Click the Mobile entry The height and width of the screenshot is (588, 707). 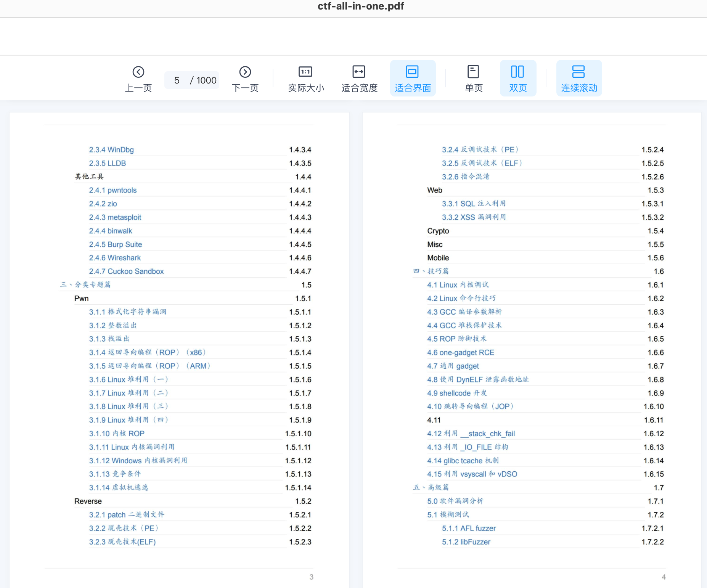tap(438, 258)
